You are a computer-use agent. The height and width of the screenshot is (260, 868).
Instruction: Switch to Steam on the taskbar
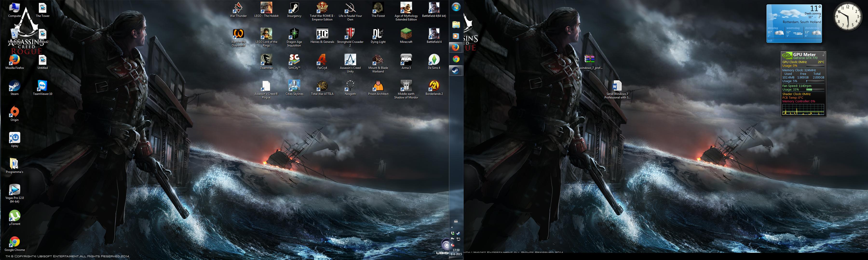pos(456,71)
